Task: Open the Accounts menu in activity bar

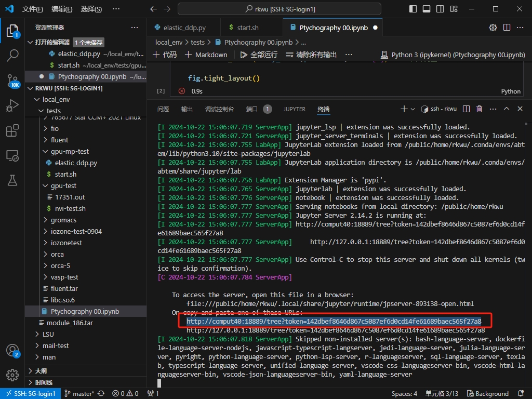Action: click(x=12, y=351)
